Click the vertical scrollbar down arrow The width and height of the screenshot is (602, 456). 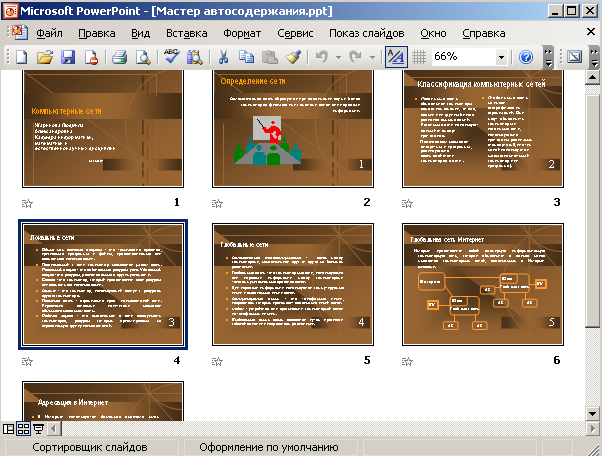(592, 414)
